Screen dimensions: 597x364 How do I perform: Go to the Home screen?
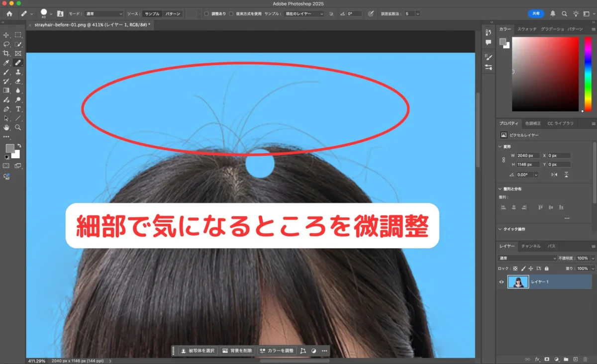pos(9,14)
